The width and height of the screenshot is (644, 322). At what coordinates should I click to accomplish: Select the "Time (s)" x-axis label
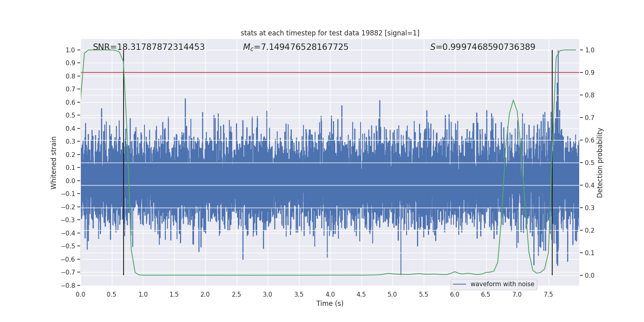[x=330, y=303]
